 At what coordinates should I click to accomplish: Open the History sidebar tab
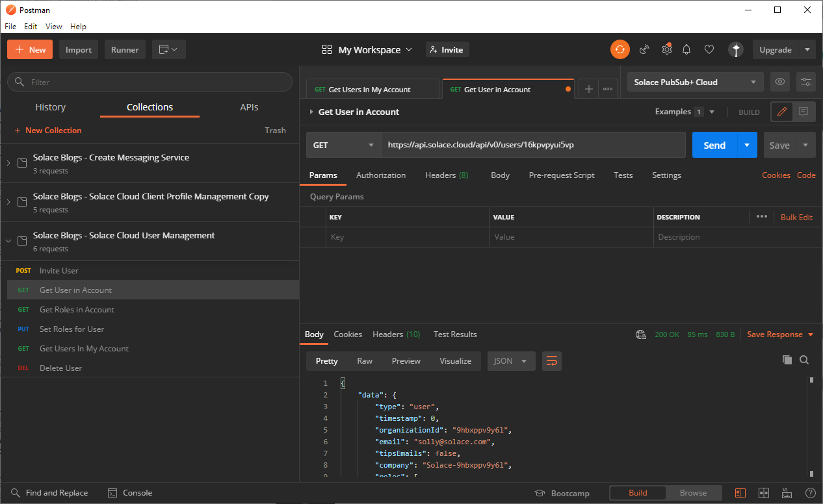(50, 107)
